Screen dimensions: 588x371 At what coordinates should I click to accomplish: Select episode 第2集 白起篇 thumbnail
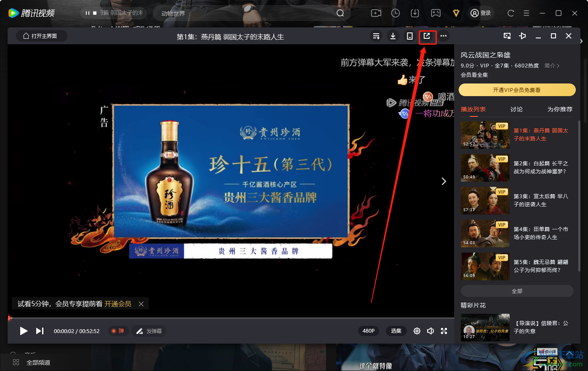tap(485, 168)
